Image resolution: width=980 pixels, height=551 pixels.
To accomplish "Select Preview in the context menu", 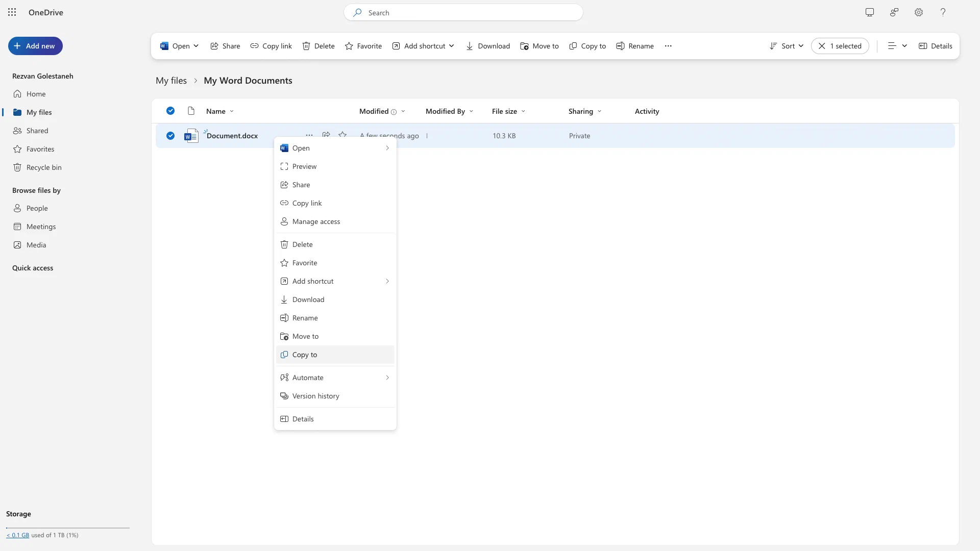I will click(x=335, y=166).
